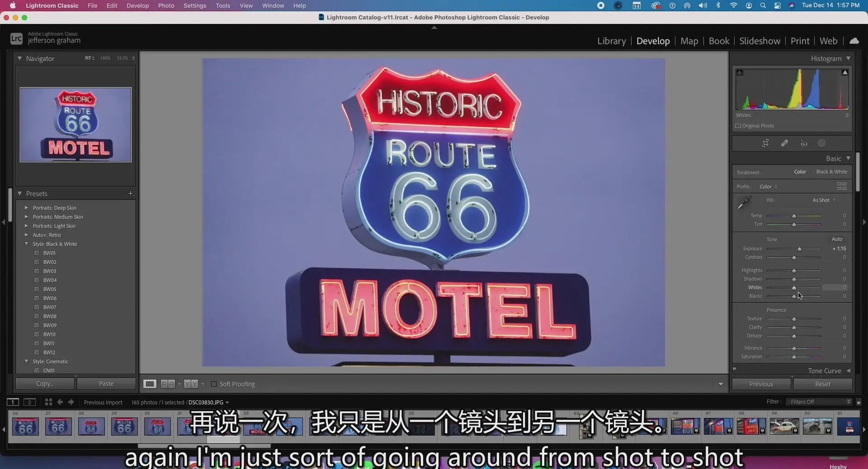
Task: Set Treatment to Color
Action: (x=800, y=172)
